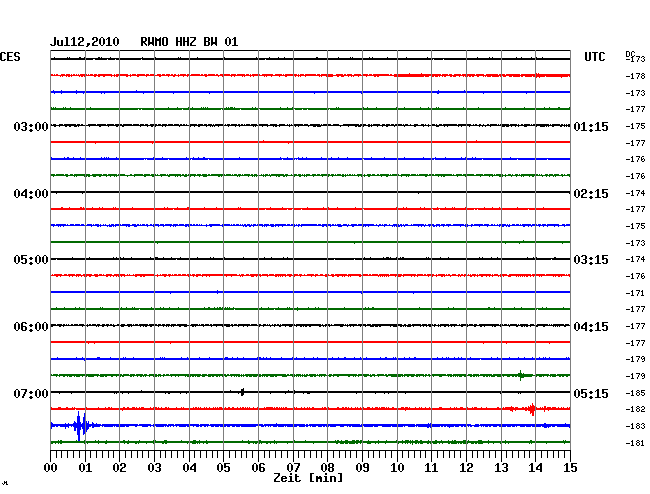Click the UTC column header
The image size is (650, 494).
click(x=594, y=57)
